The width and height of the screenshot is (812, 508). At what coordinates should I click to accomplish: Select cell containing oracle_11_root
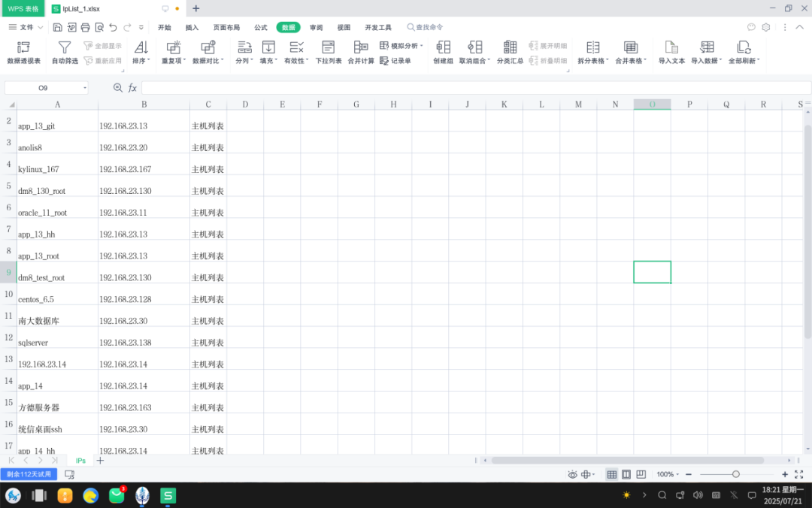pos(57,207)
